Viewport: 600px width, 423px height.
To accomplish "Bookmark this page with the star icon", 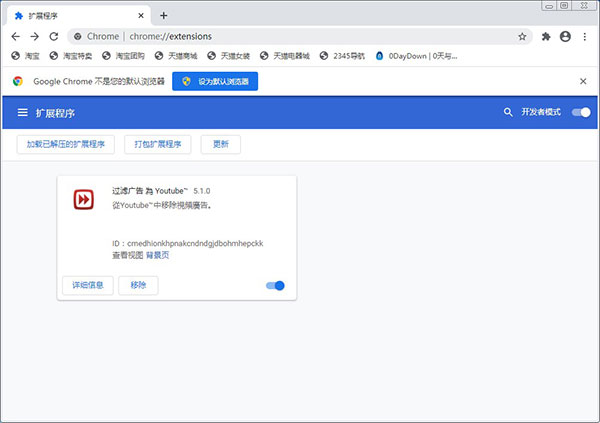I will pos(522,36).
